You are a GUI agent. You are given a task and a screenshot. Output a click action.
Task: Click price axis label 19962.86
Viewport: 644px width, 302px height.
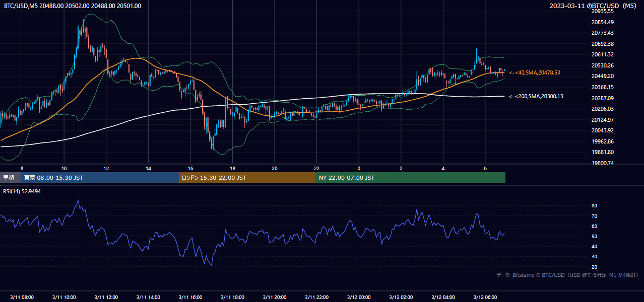[x=602, y=141]
